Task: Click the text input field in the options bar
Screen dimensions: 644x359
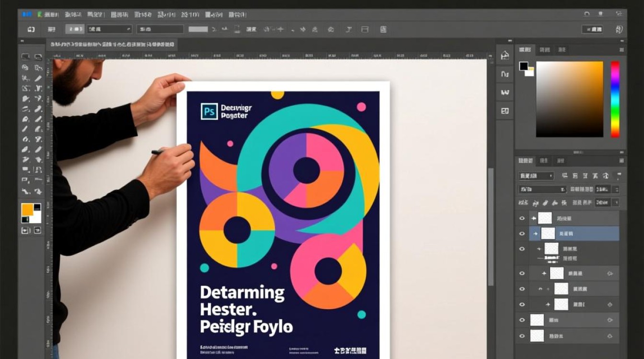Action: 160,29
